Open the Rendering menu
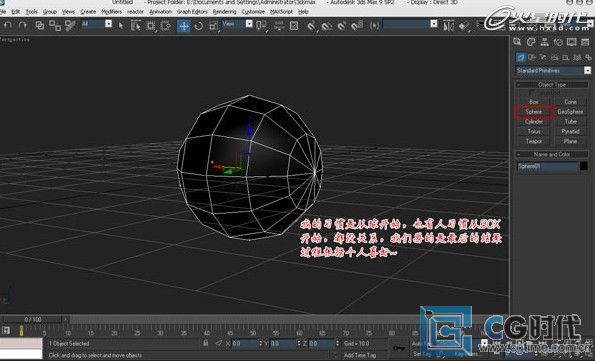The width and height of the screenshot is (595, 361). [225, 12]
